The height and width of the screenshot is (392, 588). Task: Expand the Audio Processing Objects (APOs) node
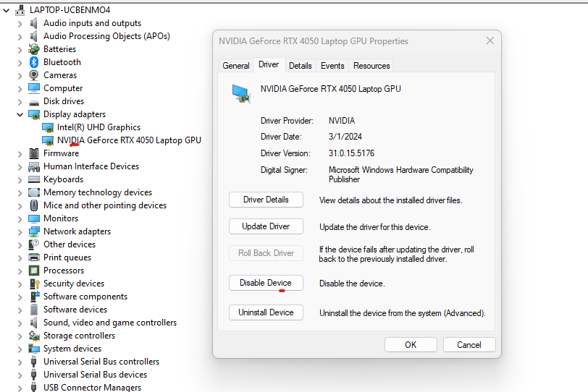[x=20, y=37]
